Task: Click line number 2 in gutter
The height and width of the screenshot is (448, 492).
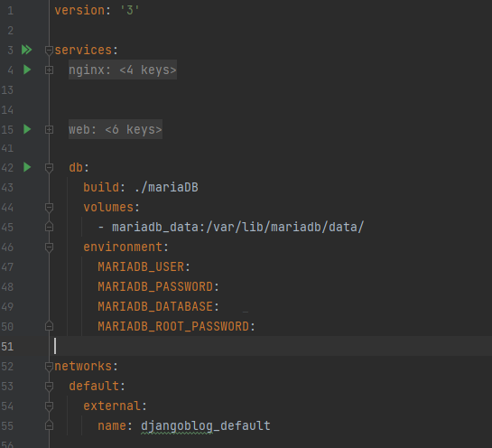Action: [x=11, y=31]
